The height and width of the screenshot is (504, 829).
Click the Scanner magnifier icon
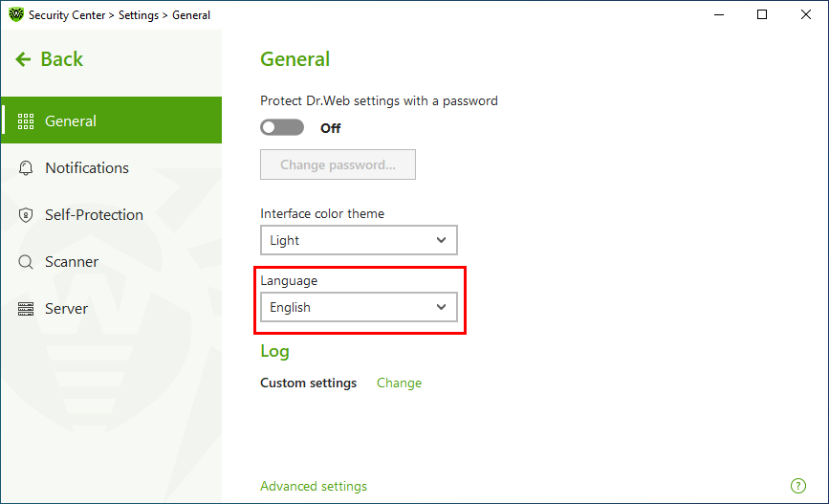[26, 262]
